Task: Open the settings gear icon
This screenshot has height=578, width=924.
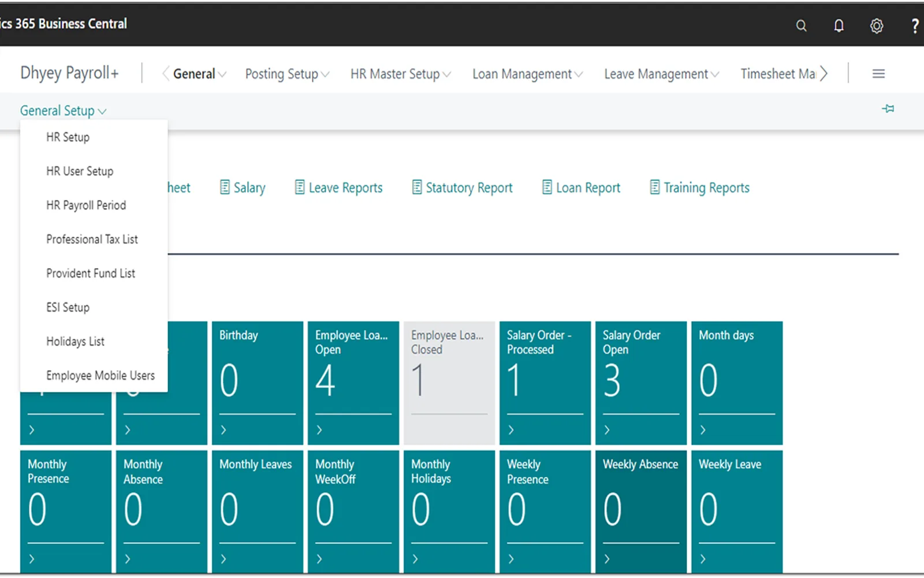Action: click(x=877, y=25)
